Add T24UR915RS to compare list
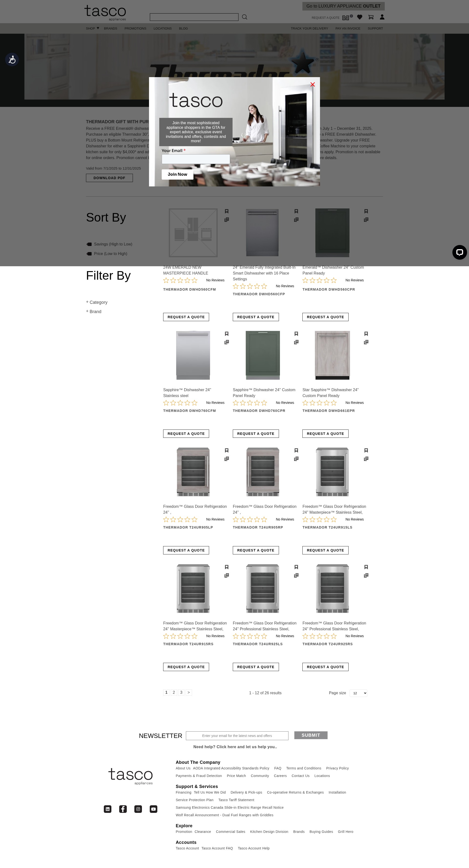 point(227,575)
